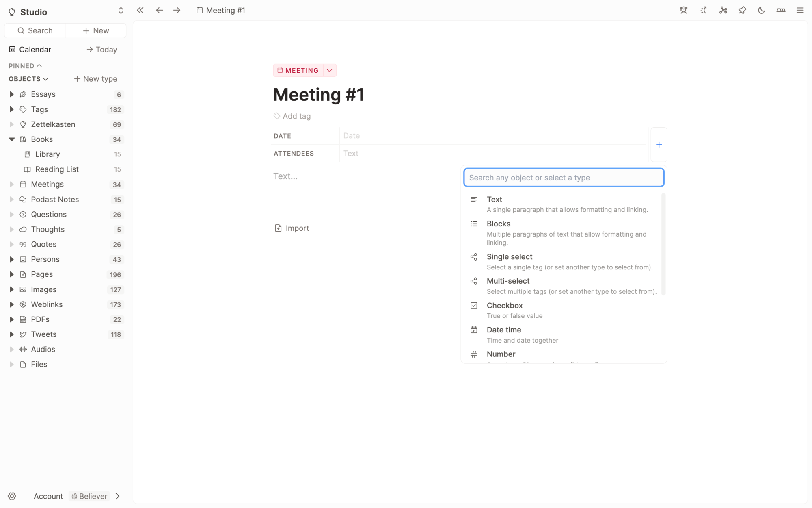Click the New button in the sidebar
812x508 pixels.
point(95,30)
